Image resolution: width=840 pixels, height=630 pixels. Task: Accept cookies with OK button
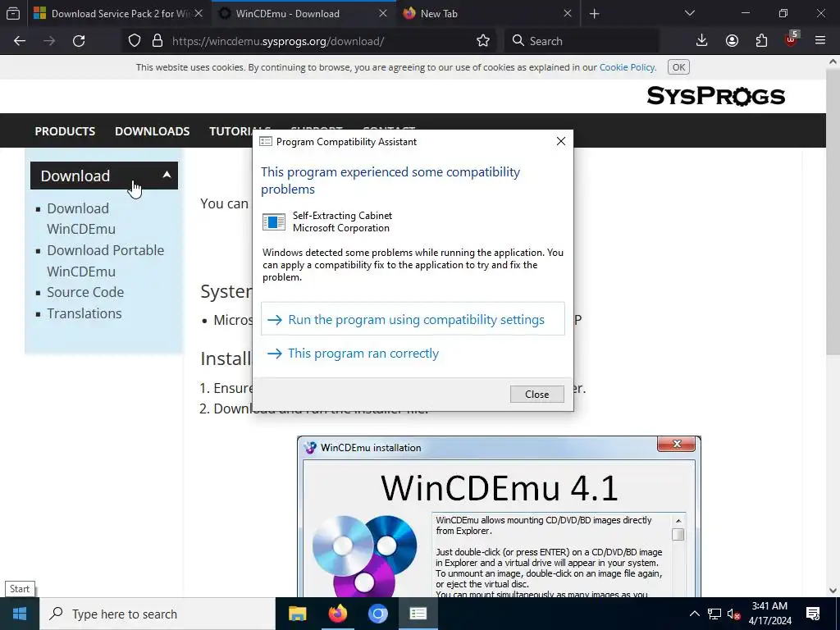(x=678, y=67)
